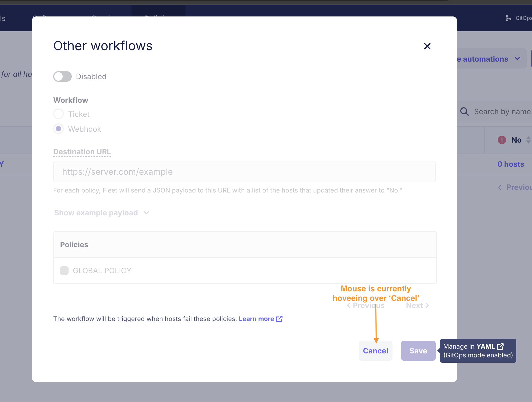Screen dimensions: 532x402
Task: Sort by the No column header
Action: (x=516, y=140)
